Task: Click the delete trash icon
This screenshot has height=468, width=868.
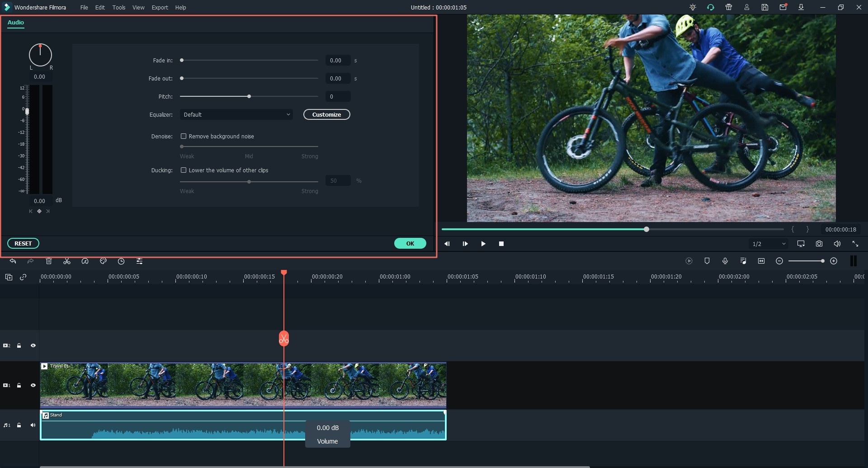Action: click(x=49, y=261)
